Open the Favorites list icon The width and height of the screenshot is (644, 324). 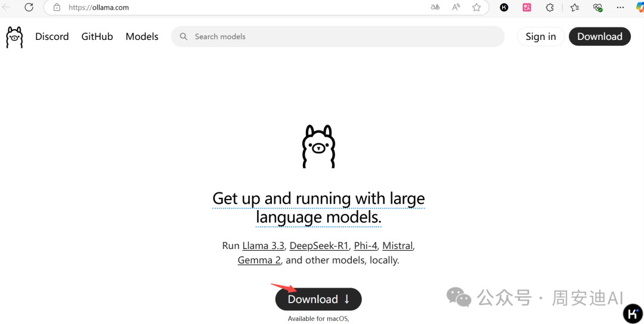pyautogui.click(x=575, y=7)
